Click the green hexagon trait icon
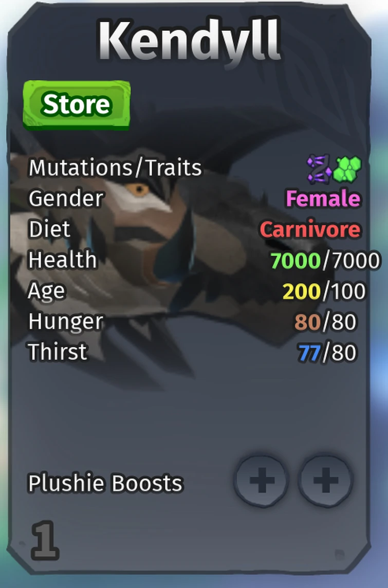Viewport: 388px width, 588px height. (x=347, y=169)
